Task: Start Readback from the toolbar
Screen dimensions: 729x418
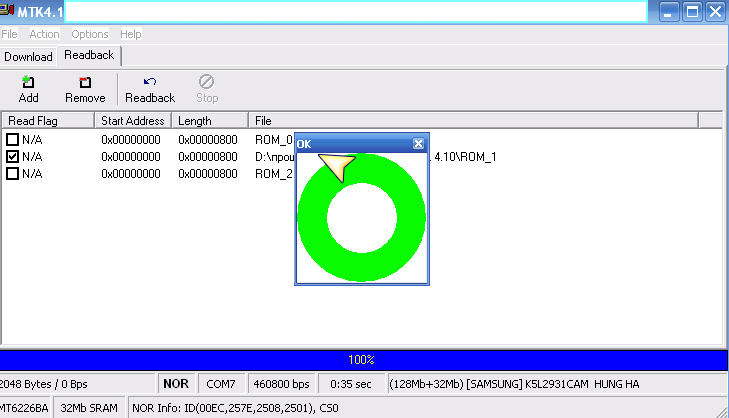Action: coord(149,88)
